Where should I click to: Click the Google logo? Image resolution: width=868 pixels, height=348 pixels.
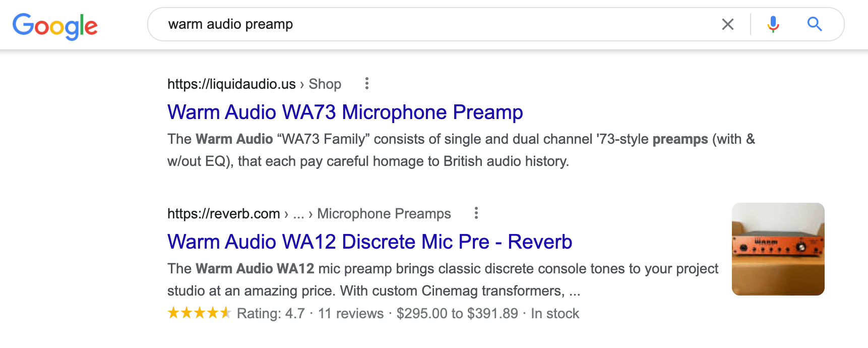tap(55, 26)
